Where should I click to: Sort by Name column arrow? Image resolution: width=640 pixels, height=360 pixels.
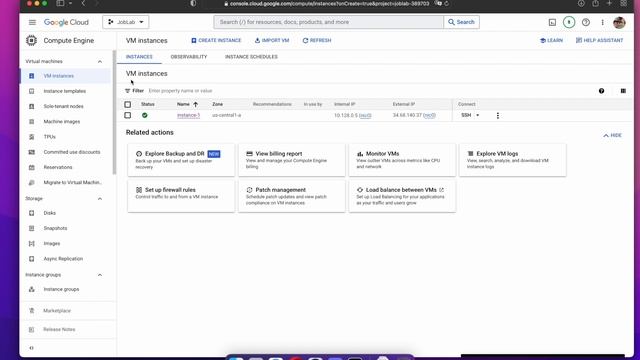(x=196, y=104)
